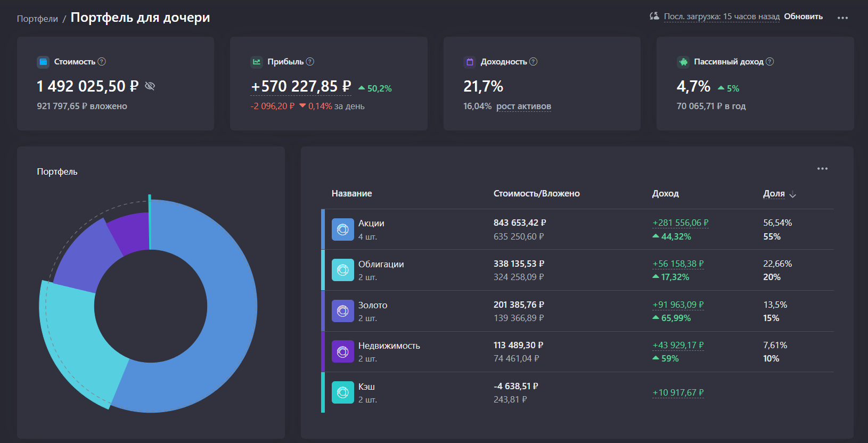Select the dark purple Недвижимость donut segment
This screenshot has width=868, height=443.
click(132, 231)
